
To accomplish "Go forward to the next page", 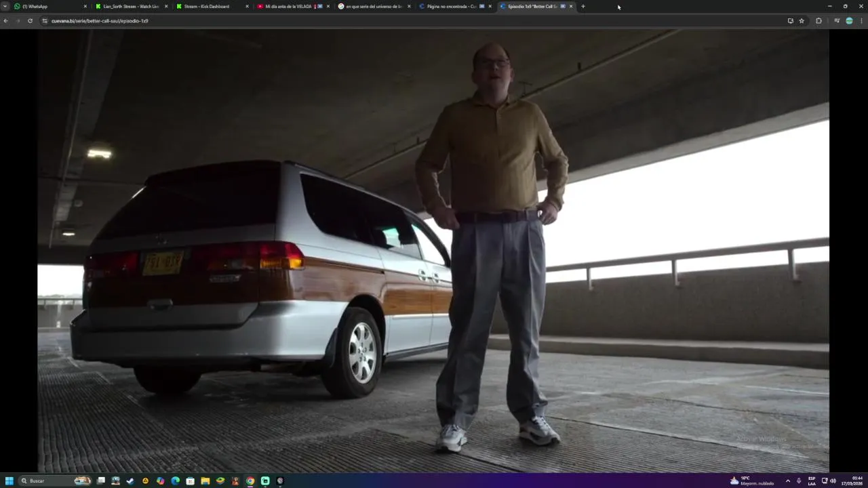I will [x=18, y=21].
